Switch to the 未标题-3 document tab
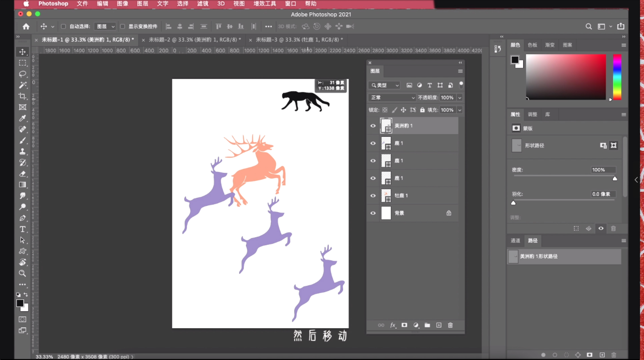The image size is (644, 360). (x=299, y=40)
